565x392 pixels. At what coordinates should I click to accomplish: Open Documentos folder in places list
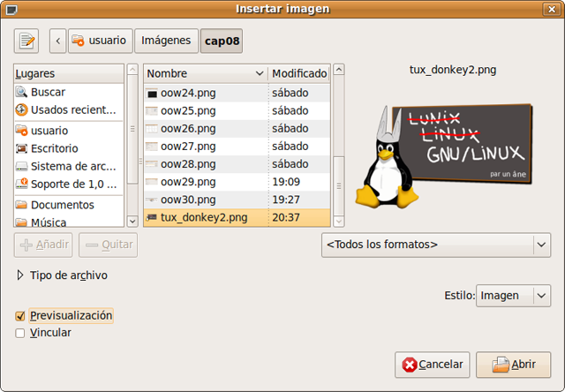point(62,205)
